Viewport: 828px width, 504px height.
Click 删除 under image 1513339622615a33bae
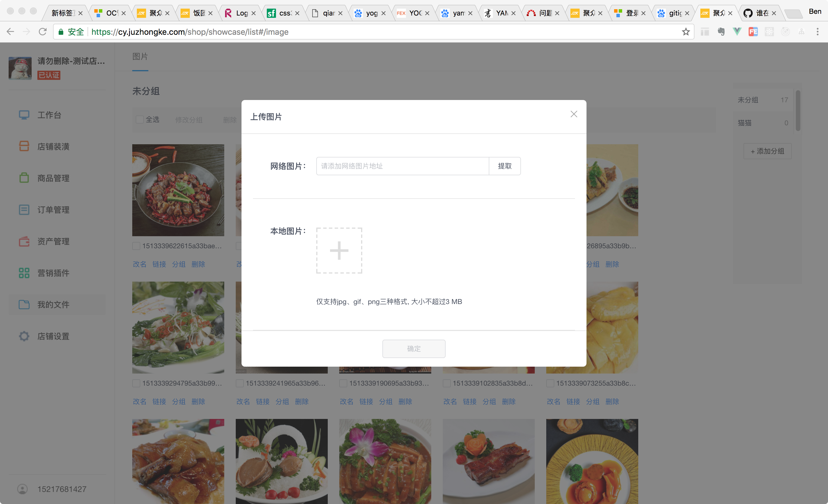[x=198, y=264]
